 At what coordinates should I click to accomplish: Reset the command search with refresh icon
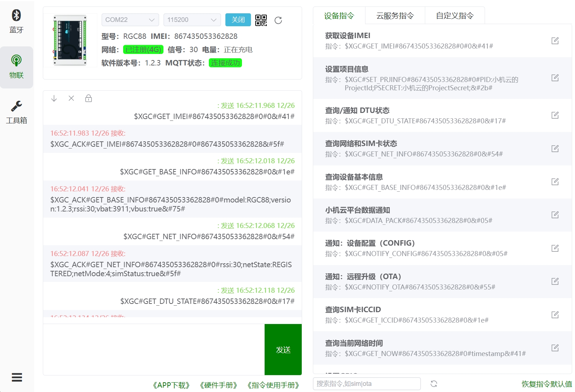click(x=434, y=384)
